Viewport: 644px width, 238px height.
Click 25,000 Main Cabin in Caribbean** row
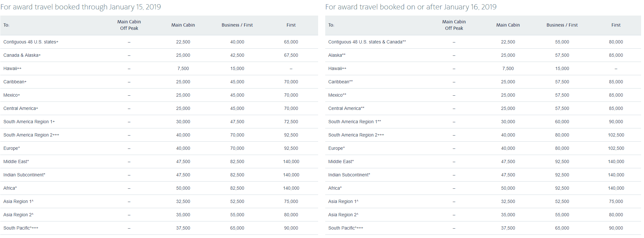tap(508, 82)
